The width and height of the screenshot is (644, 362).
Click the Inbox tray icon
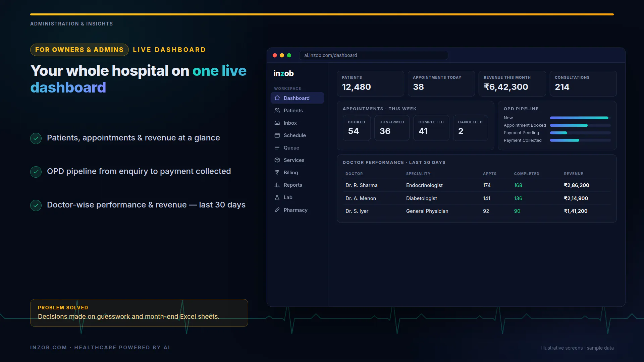277,123
